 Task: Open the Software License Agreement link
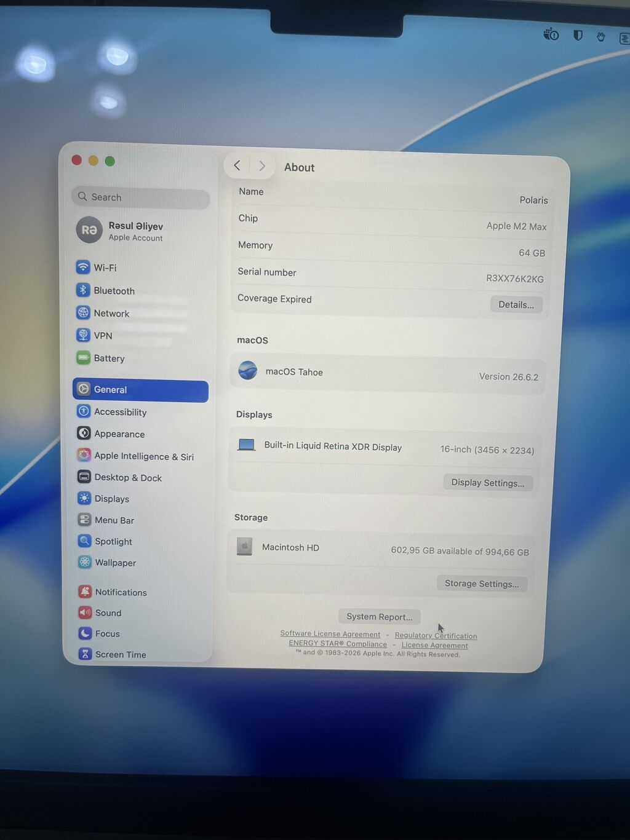click(330, 634)
